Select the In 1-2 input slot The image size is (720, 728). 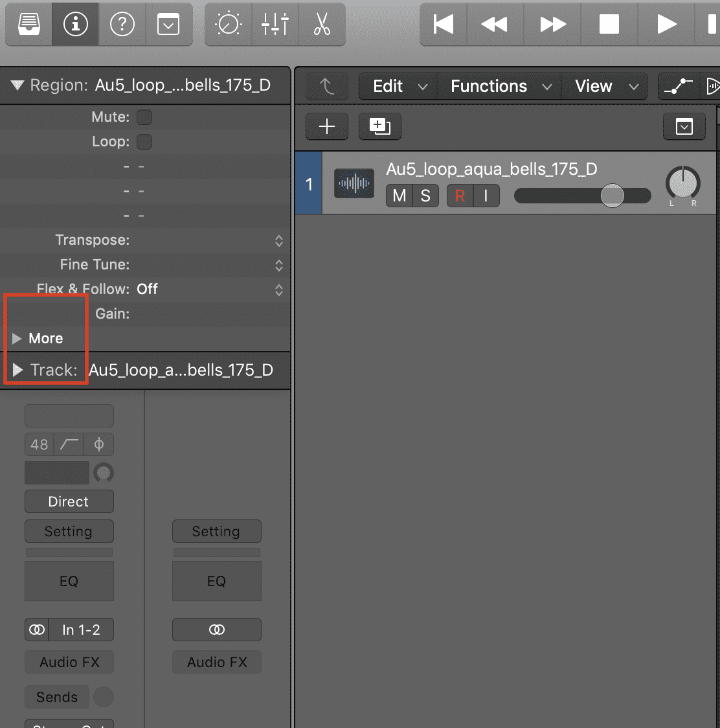pyautogui.click(x=81, y=630)
